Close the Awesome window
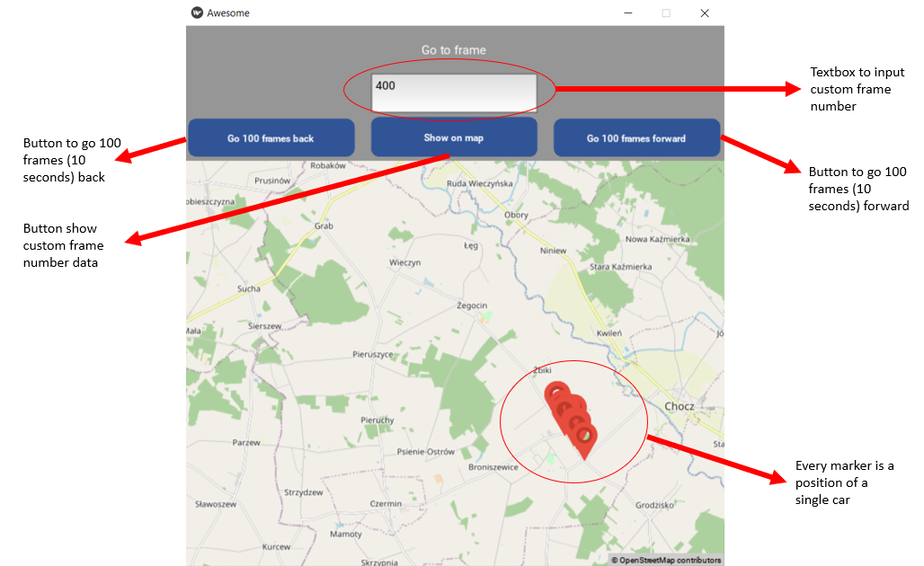Viewport: 924px width, 566px height. (x=704, y=13)
